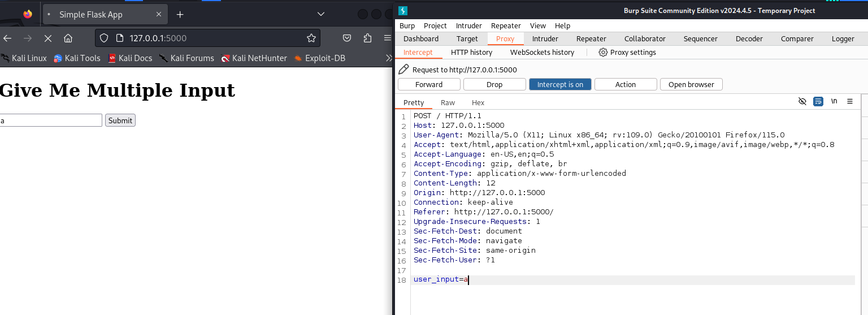Viewport: 868px width, 315px height.
Task: Open the Help menu
Action: (562, 25)
